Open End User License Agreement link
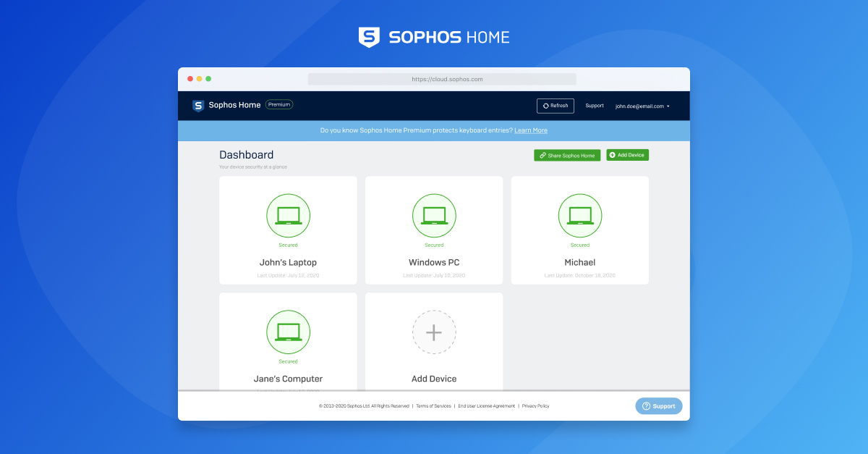868x454 pixels. (486, 406)
